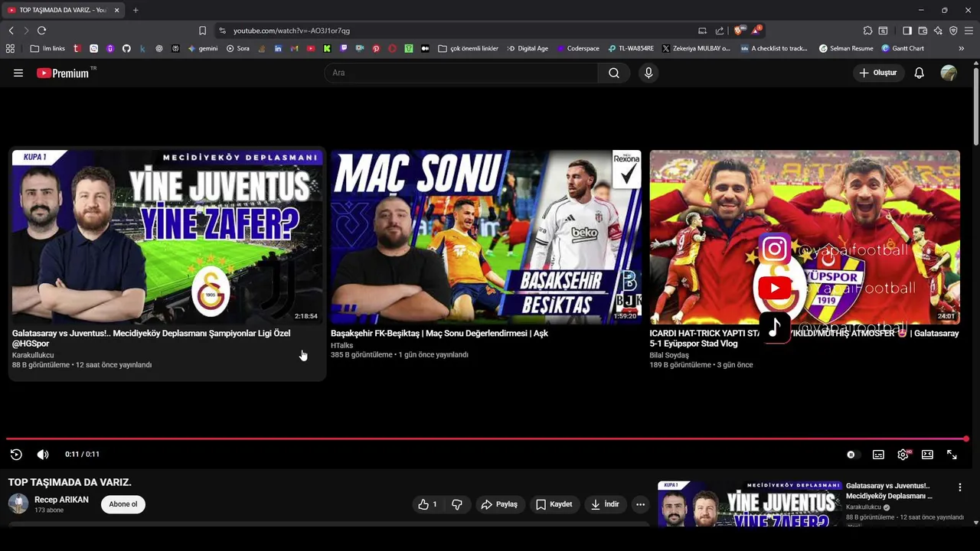Open Sora bookmark
Screen dimensions: 980x551
[238, 48]
